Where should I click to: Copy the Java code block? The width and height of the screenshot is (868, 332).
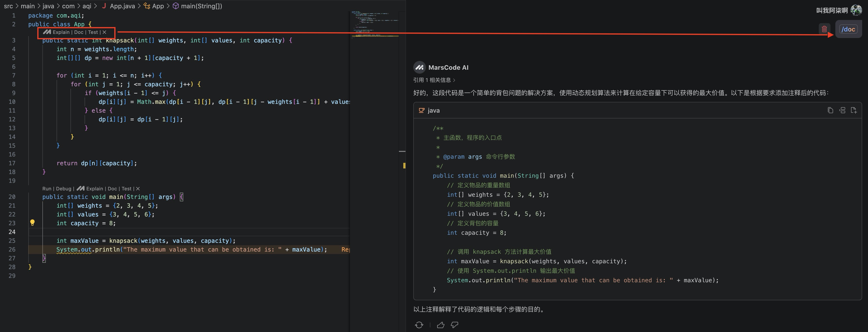[830, 110]
